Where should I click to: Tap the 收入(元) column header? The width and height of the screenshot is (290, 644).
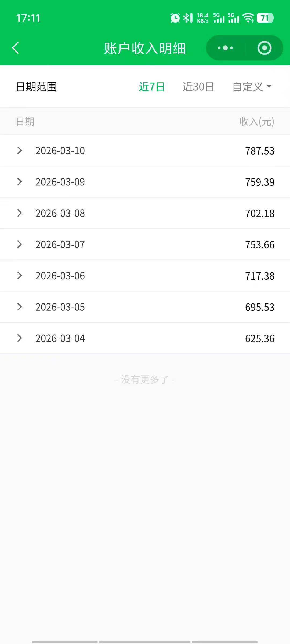(x=256, y=122)
